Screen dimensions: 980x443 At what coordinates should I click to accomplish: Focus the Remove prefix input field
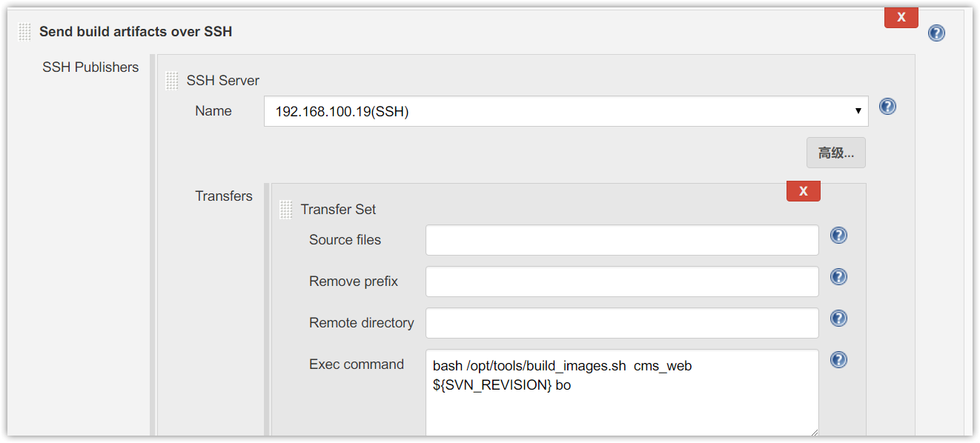click(x=622, y=282)
